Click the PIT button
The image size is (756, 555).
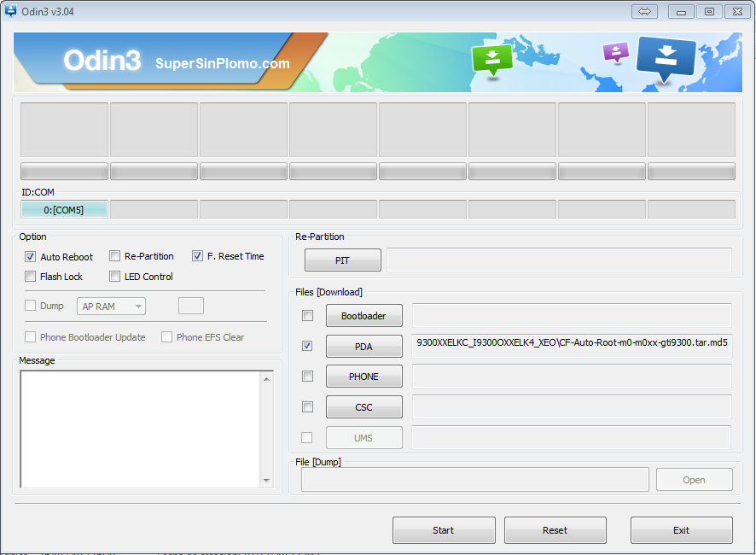tap(343, 260)
